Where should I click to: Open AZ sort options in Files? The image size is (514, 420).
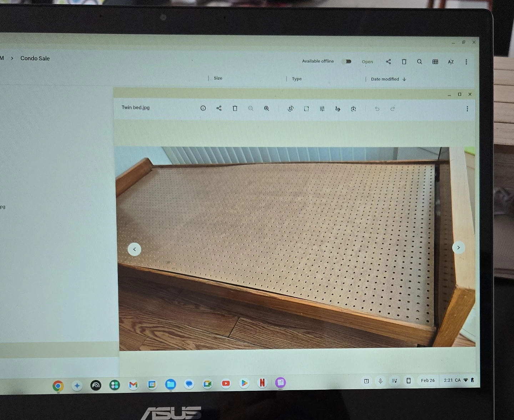pos(451,62)
